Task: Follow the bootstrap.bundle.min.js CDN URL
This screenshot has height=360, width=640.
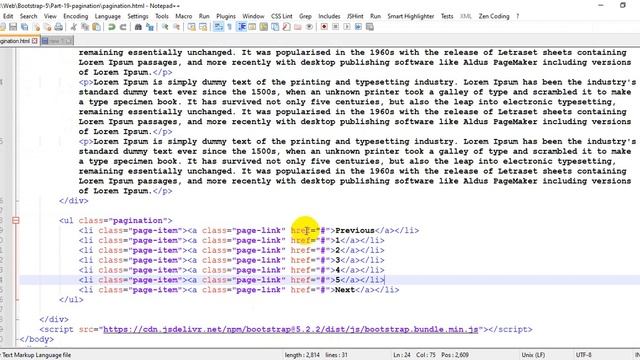Action: pyautogui.click(x=291, y=329)
